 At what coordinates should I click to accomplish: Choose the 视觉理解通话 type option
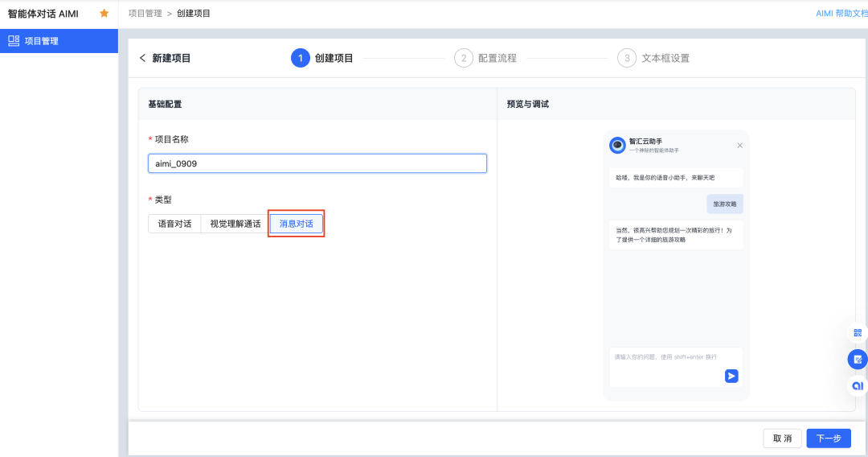coord(235,224)
